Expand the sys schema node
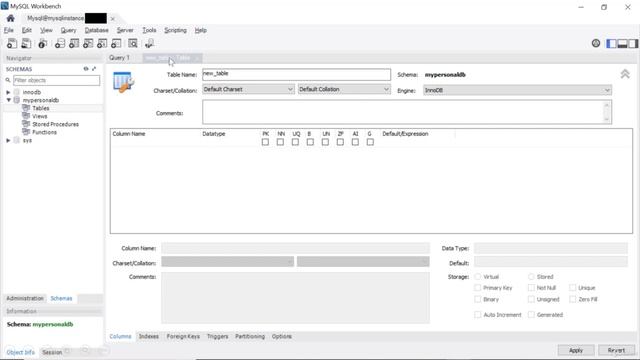The height and width of the screenshot is (360, 640). point(8,140)
